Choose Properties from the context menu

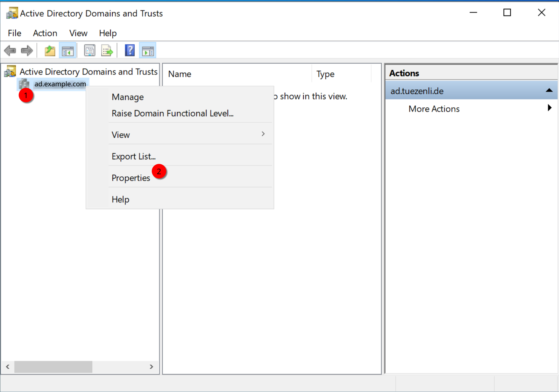(131, 178)
